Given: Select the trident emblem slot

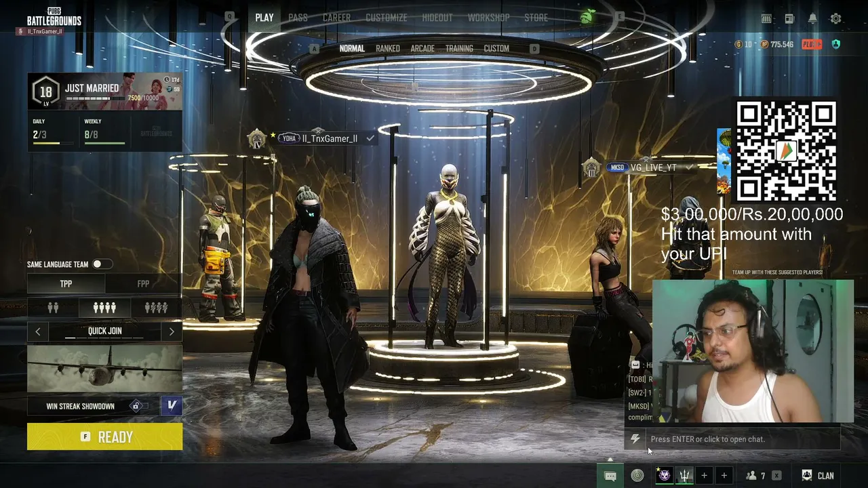Looking at the screenshot, I should click(684, 476).
